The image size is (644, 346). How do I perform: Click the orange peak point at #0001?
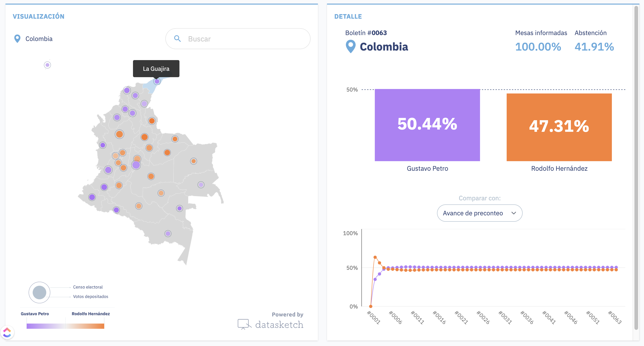pos(375,257)
